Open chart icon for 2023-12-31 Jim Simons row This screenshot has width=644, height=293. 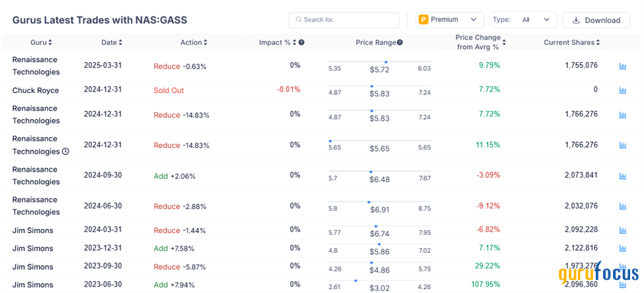(x=623, y=248)
